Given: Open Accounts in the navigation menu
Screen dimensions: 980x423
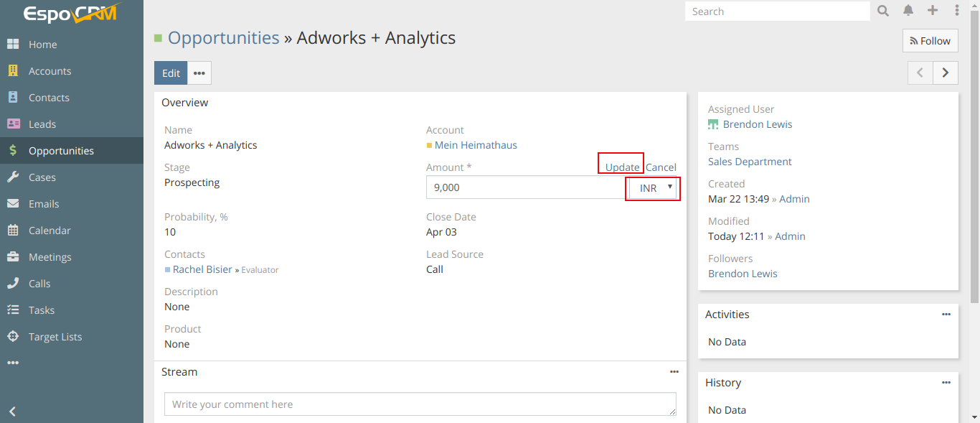Looking at the screenshot, I should (50, 71).
